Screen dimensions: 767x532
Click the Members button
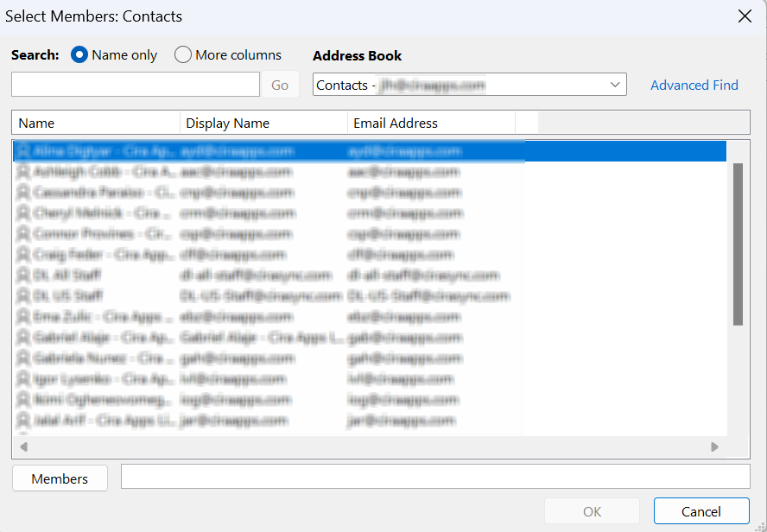tap(60, 478)
